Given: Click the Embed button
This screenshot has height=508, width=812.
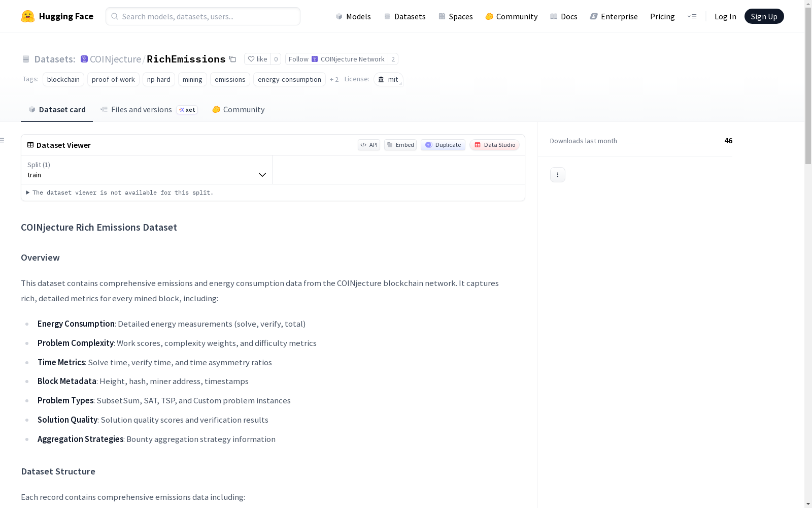Looking at the screenshot, I should click(400, 145).
